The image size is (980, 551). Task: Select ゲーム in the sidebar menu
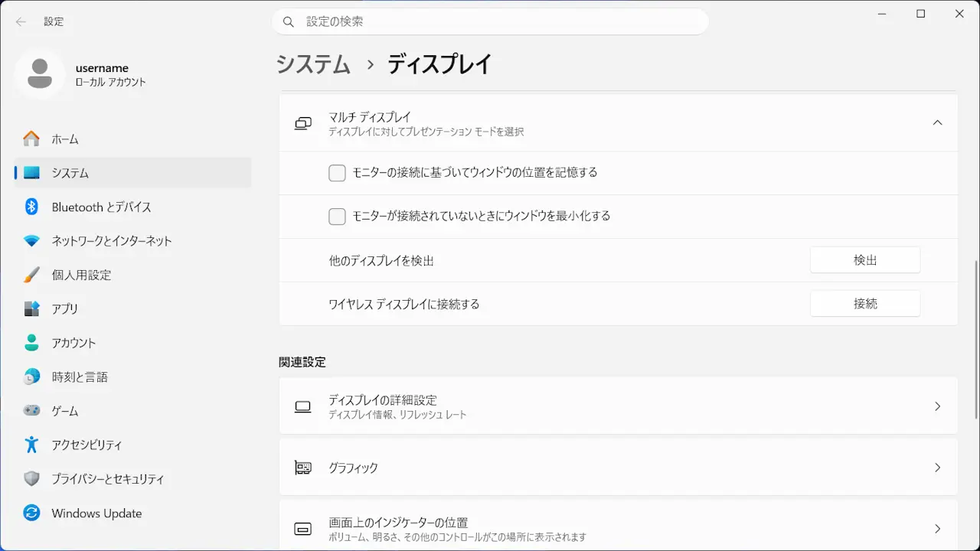(65, 411)
